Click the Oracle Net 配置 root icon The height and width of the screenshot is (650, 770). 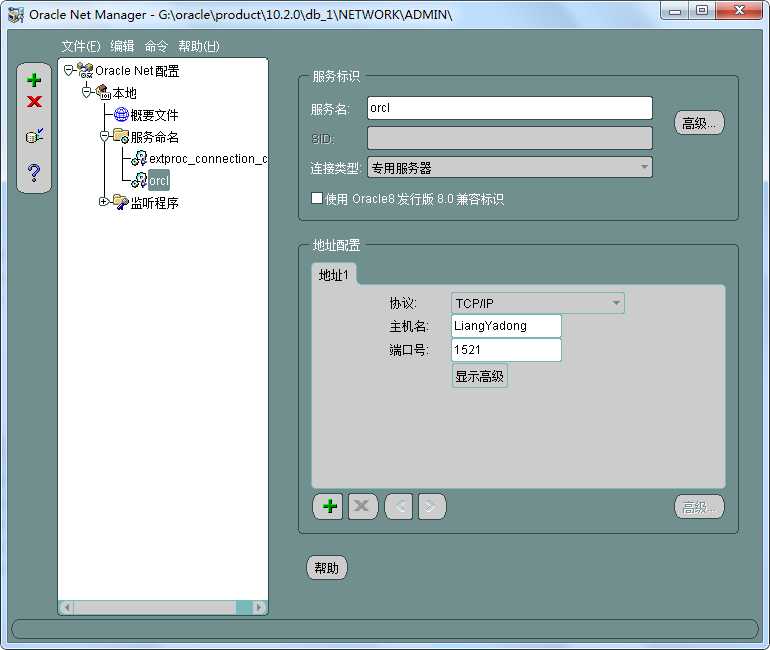click(x=85, y=71)
